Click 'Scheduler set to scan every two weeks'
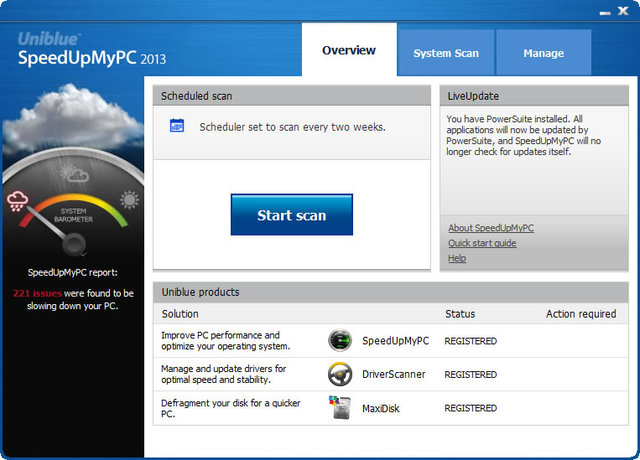 (x=292, y=127)
